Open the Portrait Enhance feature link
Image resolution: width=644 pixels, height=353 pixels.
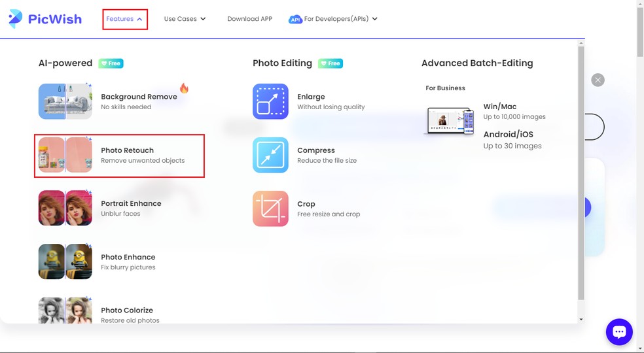click(x=131, y=203)
